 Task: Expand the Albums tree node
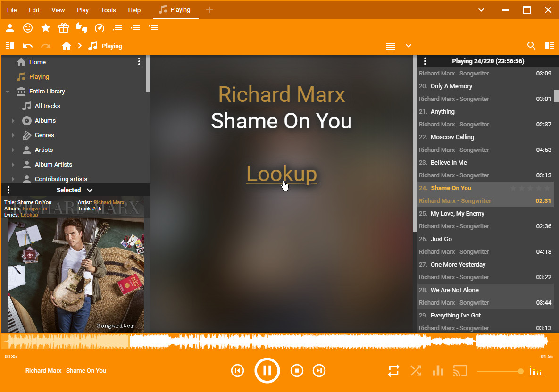tap(13, 121)
